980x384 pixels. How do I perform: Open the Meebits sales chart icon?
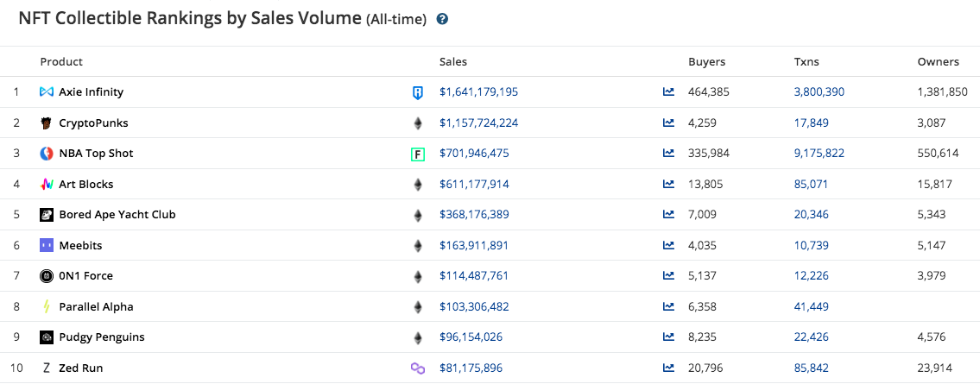pyautogui.click(x=669, y=245)
